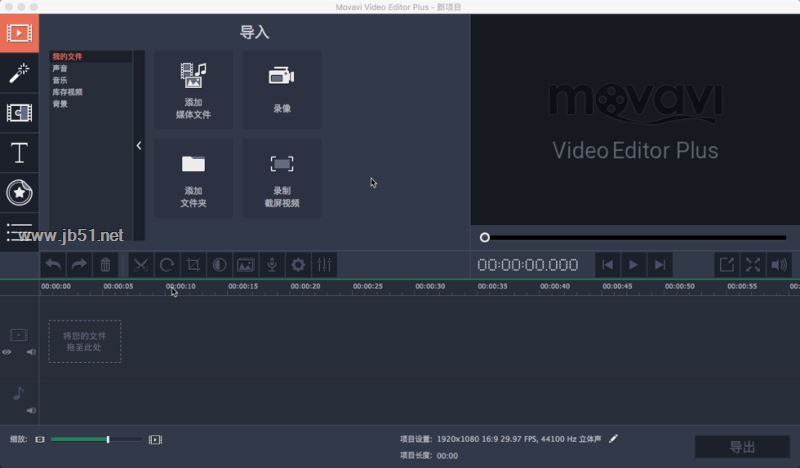Viewport: 800px width, 468px height.
Task: Click the video track icon
Action: (19, 335)
